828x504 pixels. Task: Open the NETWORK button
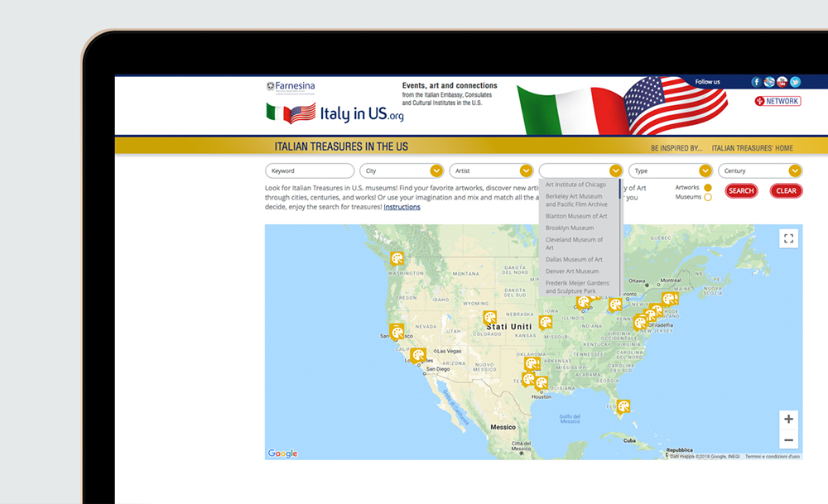(777, 101)
